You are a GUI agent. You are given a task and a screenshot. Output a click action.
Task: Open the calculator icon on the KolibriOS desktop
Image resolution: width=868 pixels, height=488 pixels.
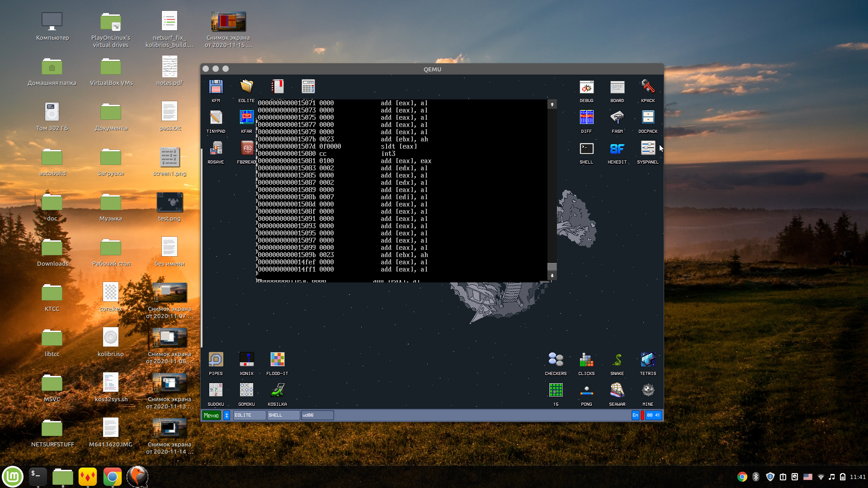click(308, 87)
